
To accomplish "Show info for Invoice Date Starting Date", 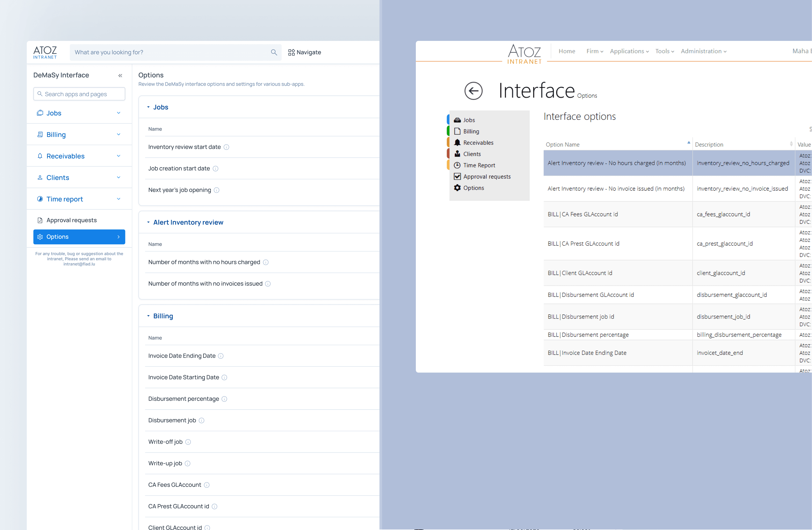I will [x=224, y=378].
